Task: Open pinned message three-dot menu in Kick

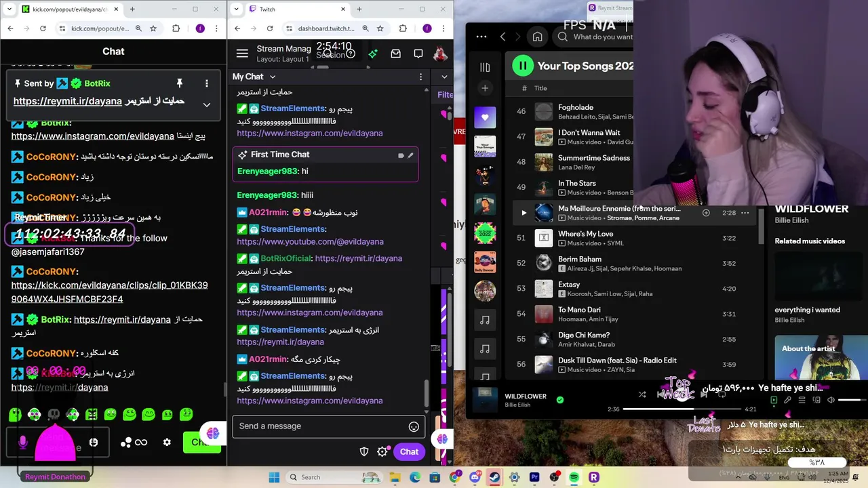Action: tap(207, 83)
